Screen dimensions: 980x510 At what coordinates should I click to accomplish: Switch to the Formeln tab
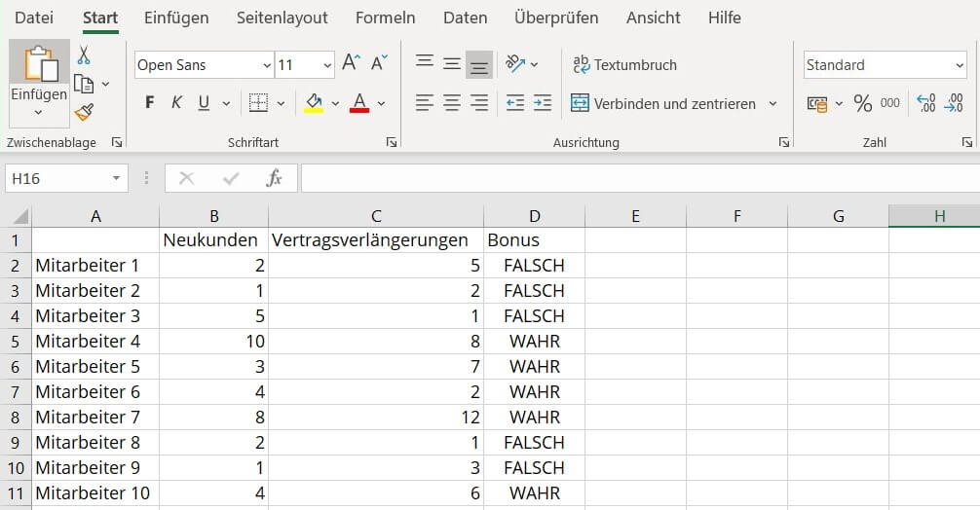point(385,18)
